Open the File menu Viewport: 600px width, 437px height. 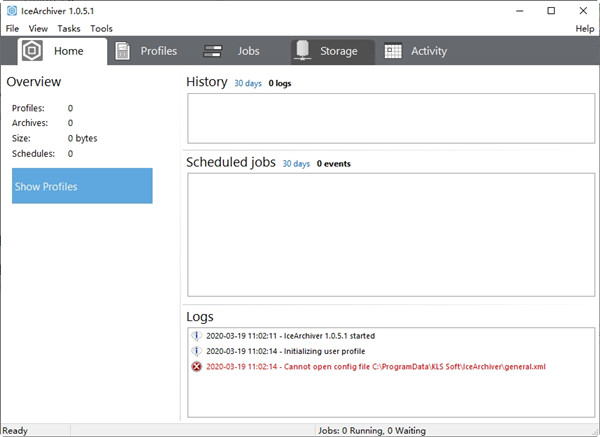[x=13, y=29]
